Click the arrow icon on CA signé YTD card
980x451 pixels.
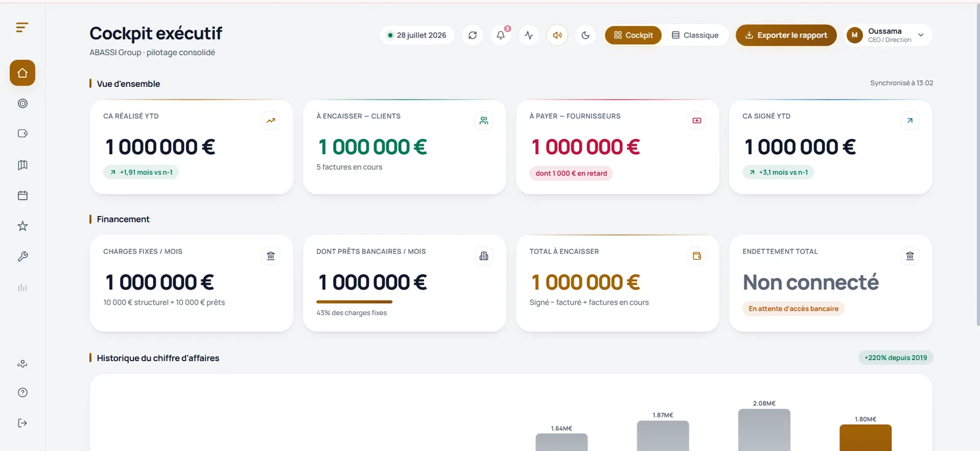point(910,121)
